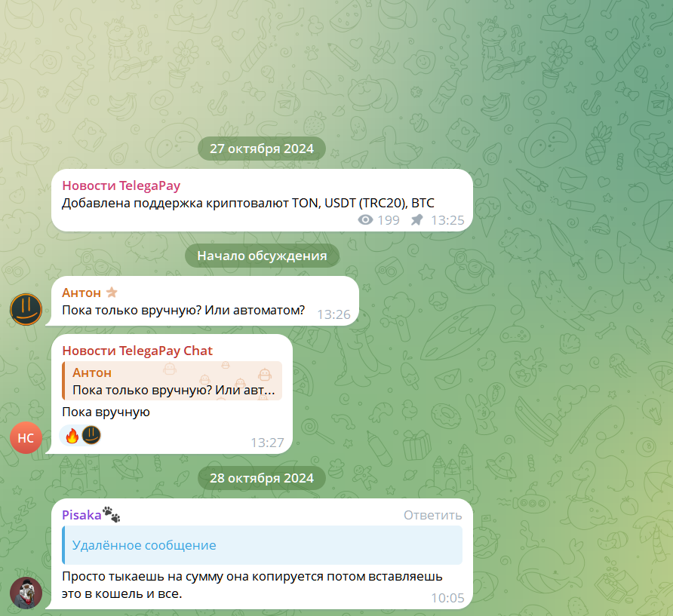Click the pinned message pin icon

click(x=416, y=220)
